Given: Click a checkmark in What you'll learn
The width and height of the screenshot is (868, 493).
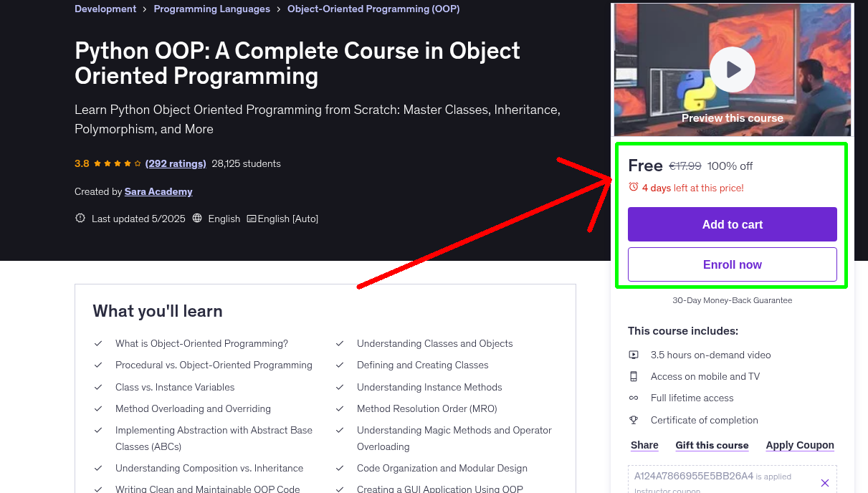Looking at the screenshot, I should [x=98, y=344].
